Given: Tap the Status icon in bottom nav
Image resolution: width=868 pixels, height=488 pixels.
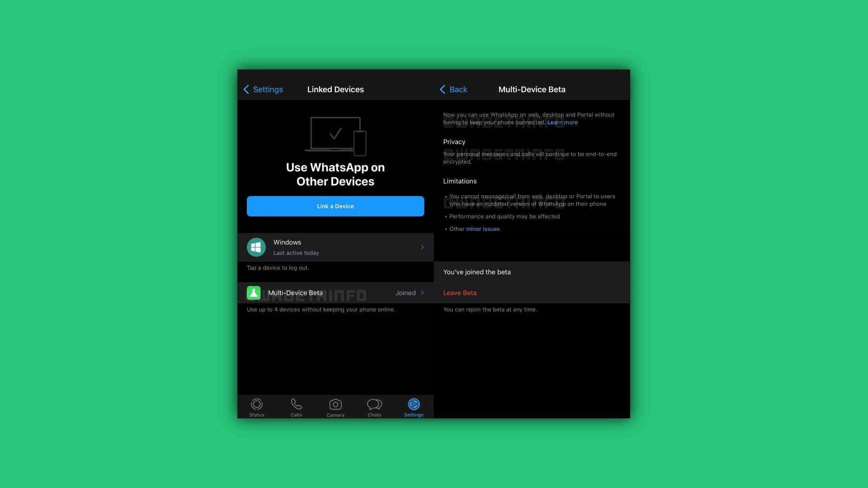Looking at the screenshot, I should click(x=257, y=407).
